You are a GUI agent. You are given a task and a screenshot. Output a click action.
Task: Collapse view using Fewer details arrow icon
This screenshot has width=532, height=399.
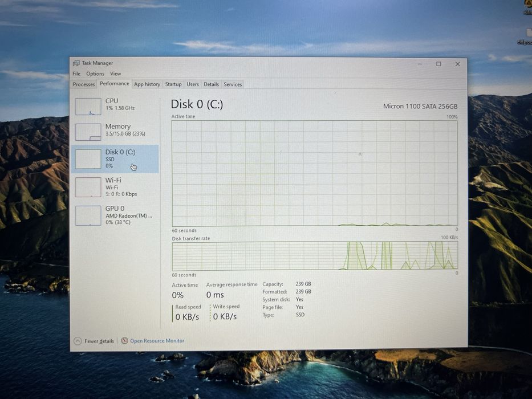pos(78,341)
